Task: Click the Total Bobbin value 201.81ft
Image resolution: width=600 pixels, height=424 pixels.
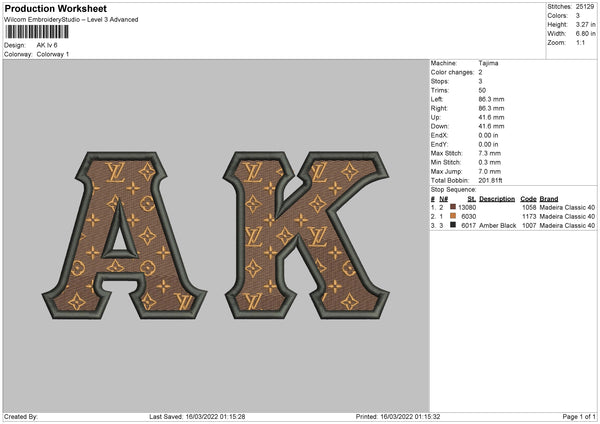Action: click(490, 181)
